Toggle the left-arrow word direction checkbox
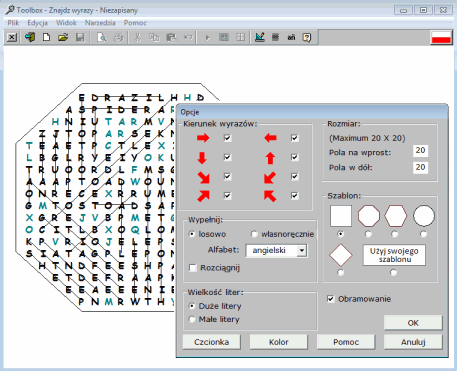This screenshot has width=457, height=371. click(x=294, y=138)
